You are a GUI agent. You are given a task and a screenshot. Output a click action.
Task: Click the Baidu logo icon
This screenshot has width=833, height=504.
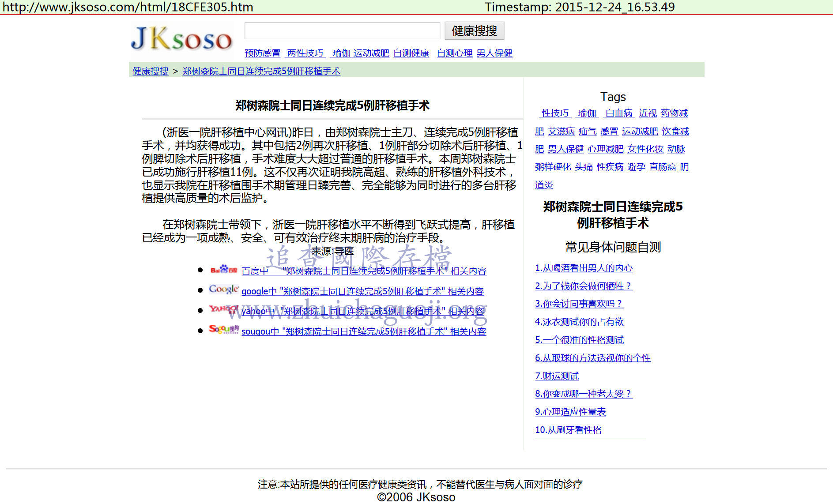[223, 270]
